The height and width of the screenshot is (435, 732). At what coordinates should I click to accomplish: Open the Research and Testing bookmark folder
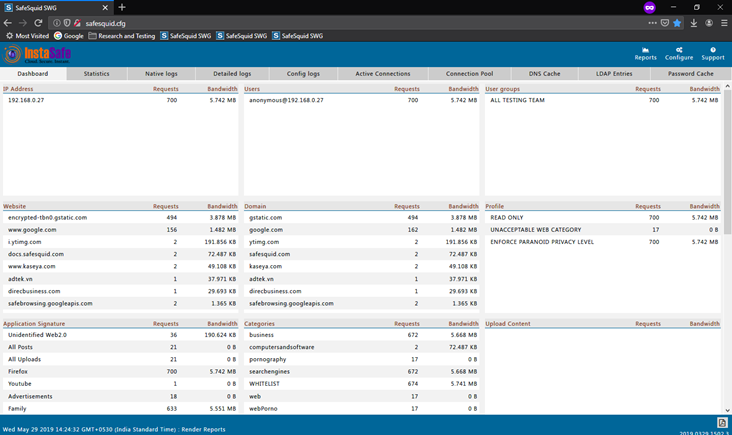tap(121, 36)
